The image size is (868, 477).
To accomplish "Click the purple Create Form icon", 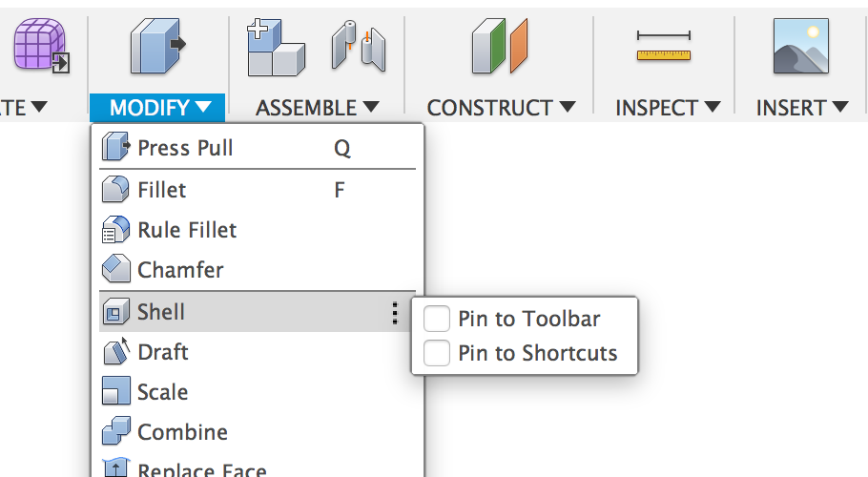I will coord(42,49).
